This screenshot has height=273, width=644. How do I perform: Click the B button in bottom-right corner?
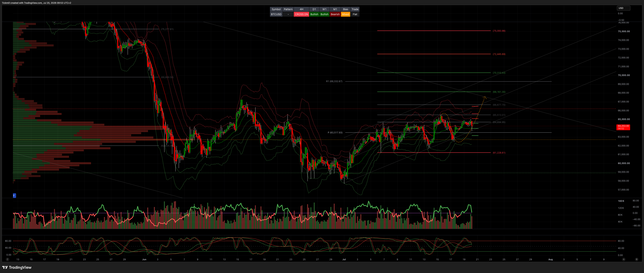click(636, 259)
